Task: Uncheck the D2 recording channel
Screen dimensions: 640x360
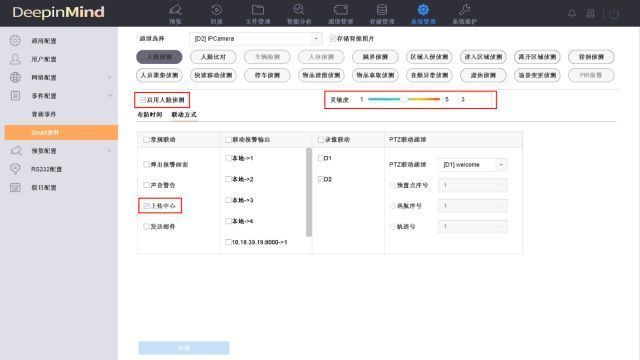Action: click(x=320, y=179)
